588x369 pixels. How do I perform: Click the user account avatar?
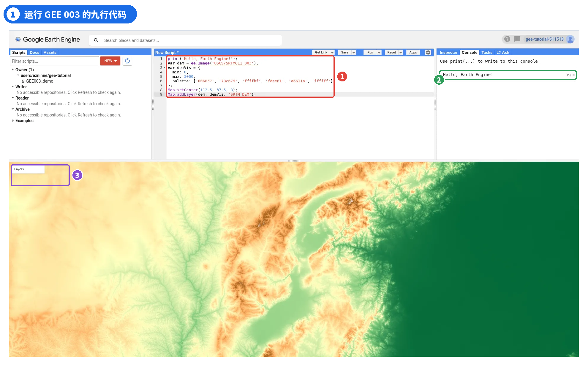pos(570,39)
